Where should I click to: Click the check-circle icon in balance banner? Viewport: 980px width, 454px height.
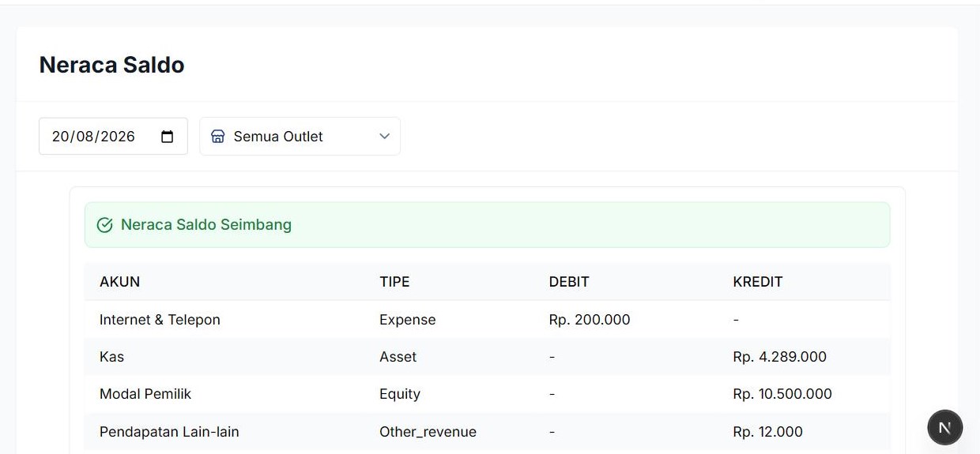[x=104, y=225]
